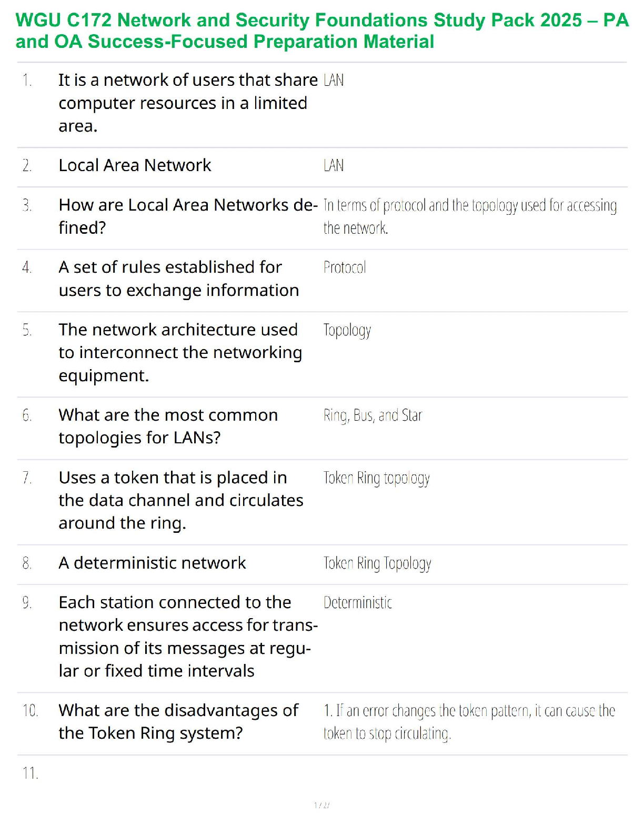Click the lowercase "Token Ring topology" answer
The width and height of the screenshot is (644, 834).
[x=377, y=478]
